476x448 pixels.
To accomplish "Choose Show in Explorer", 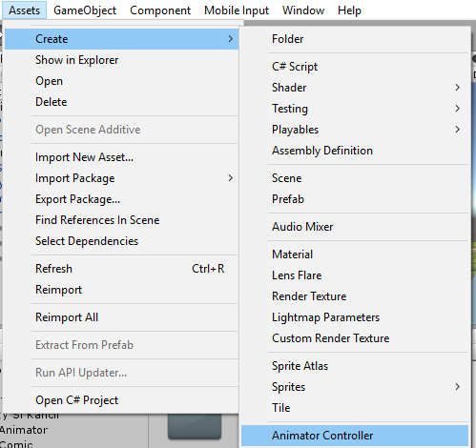I will (121, 60).
